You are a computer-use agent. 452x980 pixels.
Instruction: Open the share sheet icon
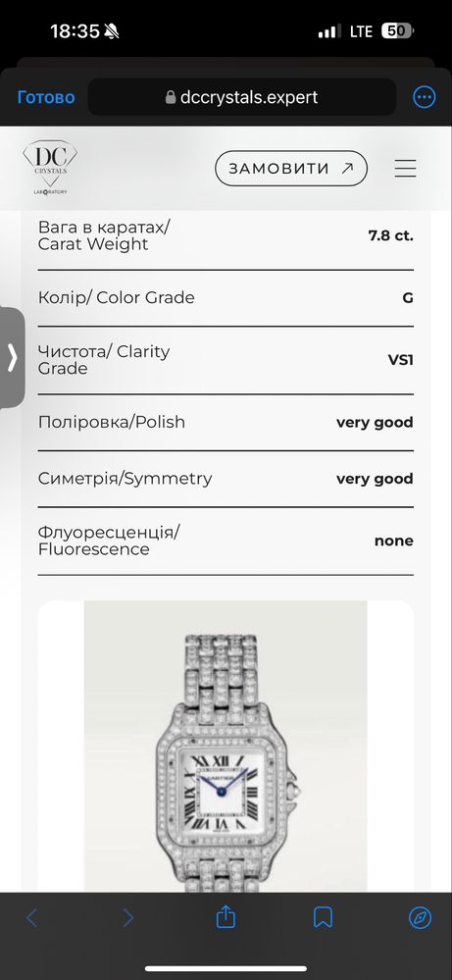tap(226, 917)
